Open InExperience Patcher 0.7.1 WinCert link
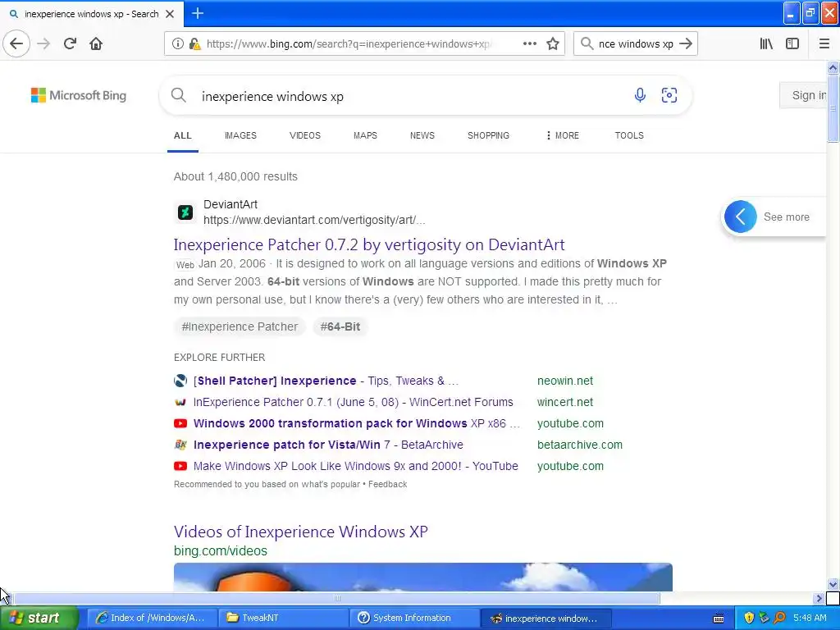840x630 pixels. pyautogui.click(x=353, y=402)
